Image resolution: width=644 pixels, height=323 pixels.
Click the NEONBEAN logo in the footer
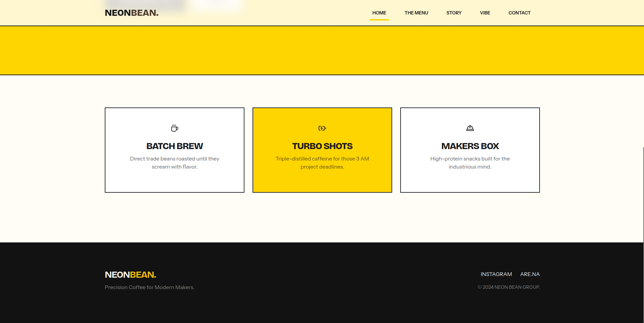point(130,274)
